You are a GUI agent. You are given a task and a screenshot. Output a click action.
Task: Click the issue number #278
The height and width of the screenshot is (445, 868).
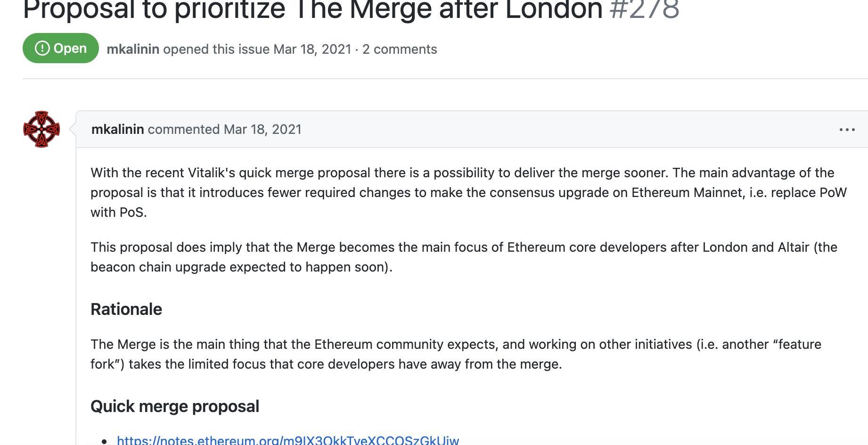click(x=644, y=9)
